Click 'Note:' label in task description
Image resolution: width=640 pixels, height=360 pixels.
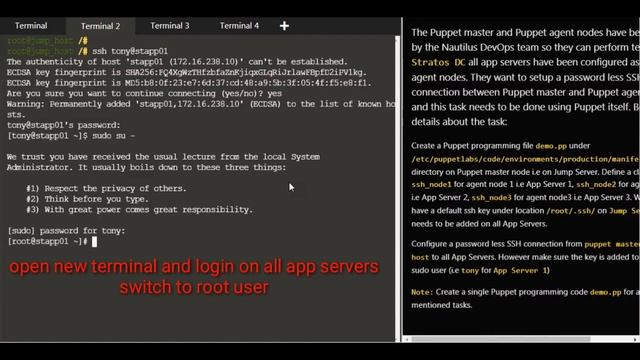[422, 292]
